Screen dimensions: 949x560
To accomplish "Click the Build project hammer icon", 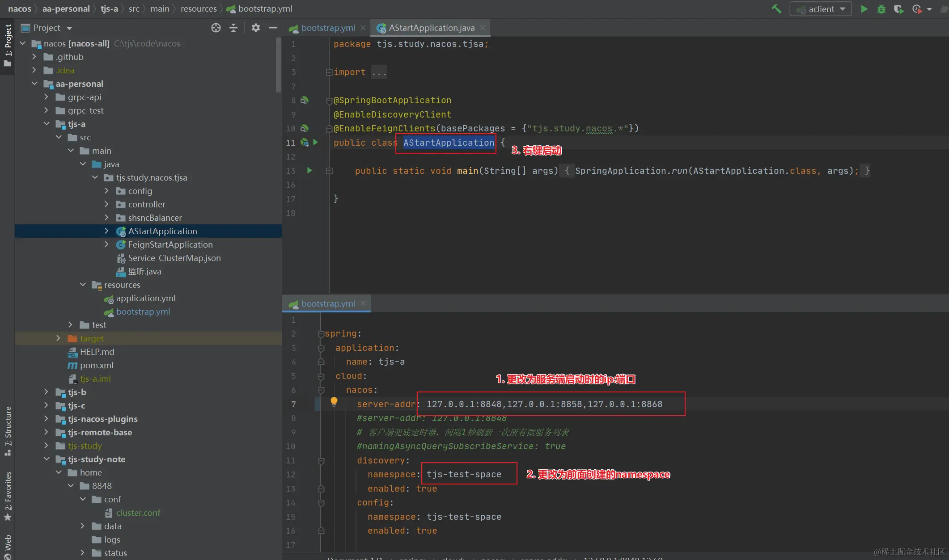I will click(x=776, y=9).
